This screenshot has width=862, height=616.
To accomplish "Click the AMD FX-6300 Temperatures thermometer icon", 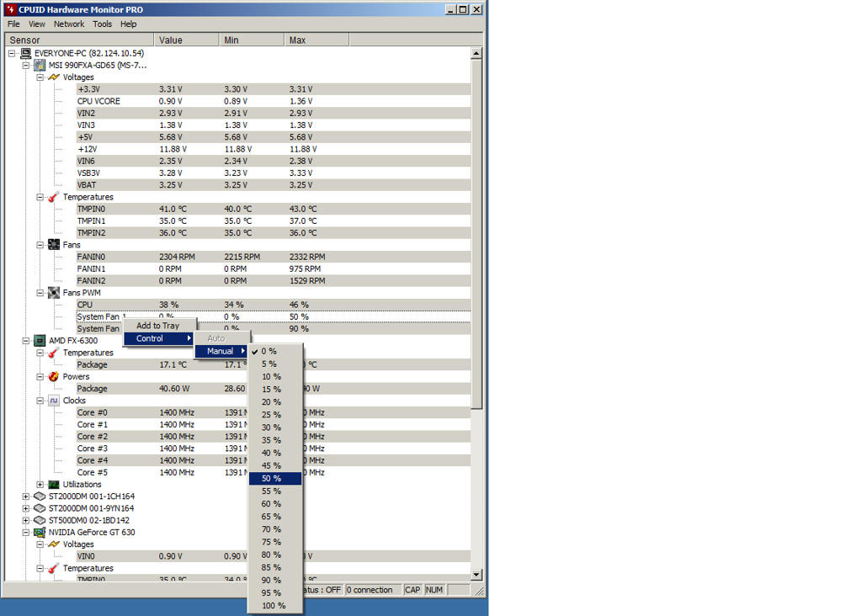I will point(54,353).
